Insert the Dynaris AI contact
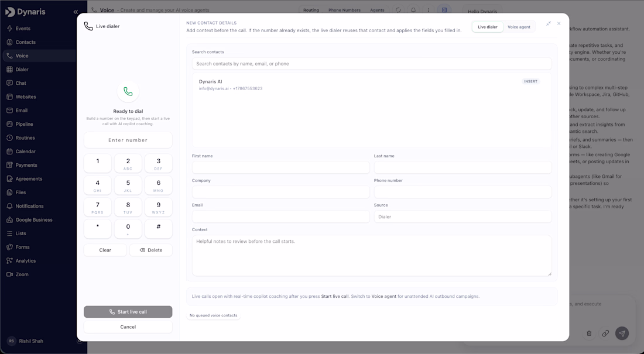The height and width of the screenshot is (354, 644). click(530, 81)
